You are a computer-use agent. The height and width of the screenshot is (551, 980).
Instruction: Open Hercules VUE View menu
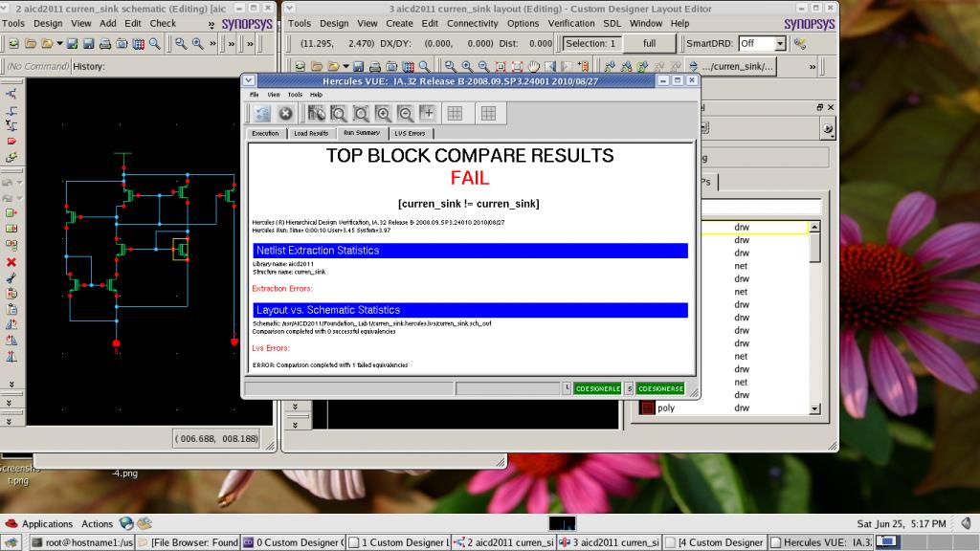274,95
